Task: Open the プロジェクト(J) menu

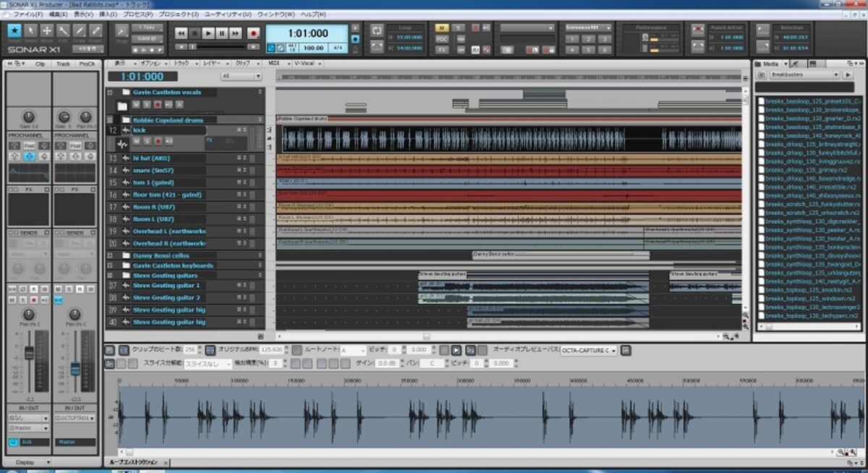Action: (x=179, y=14)
